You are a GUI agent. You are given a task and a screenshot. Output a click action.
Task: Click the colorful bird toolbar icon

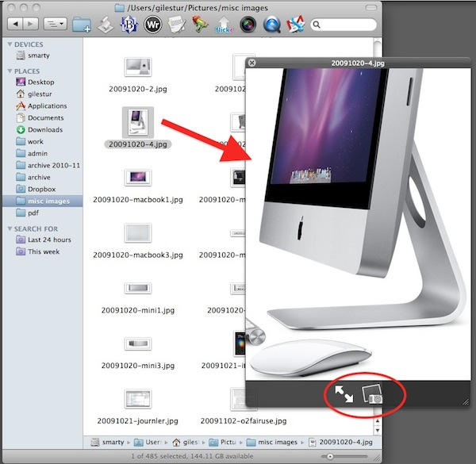(x=200, y=25)
